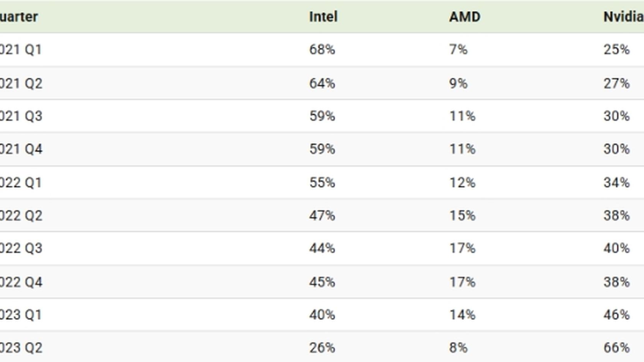The width and height of the screenshot is (644, 362).
Task: Click AMD's 12% cell for 2022 Q1
Action: click(462, 183)
